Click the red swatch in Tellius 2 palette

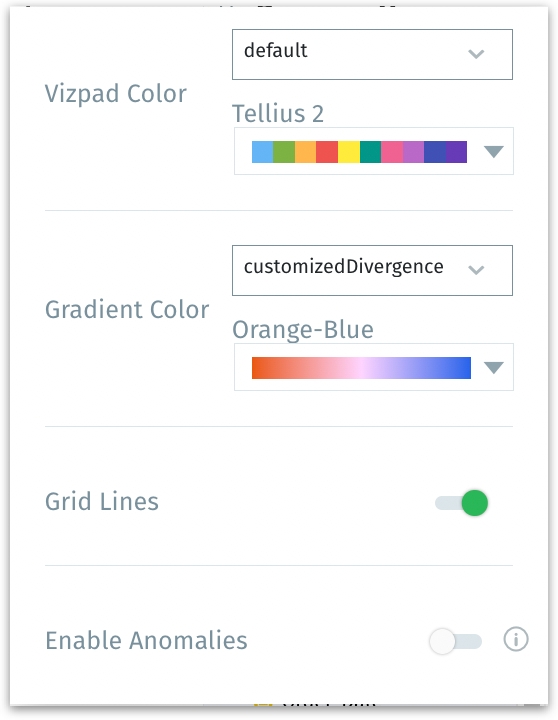coord(327,152)
